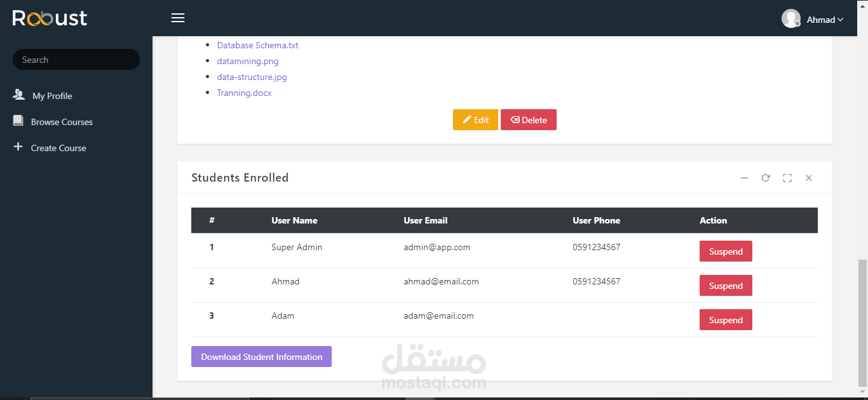Click Super Admin's phone number 0591234567
The width and height of the screenshot is (868, 400).
tap(596, 247)
